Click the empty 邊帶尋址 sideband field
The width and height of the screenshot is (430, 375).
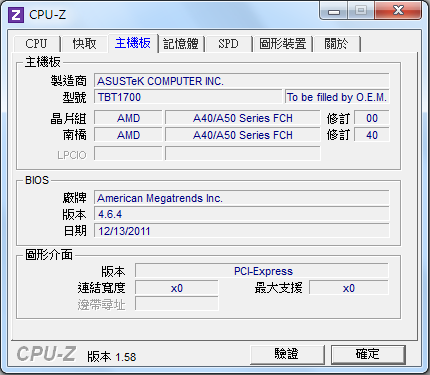(177, 304)
